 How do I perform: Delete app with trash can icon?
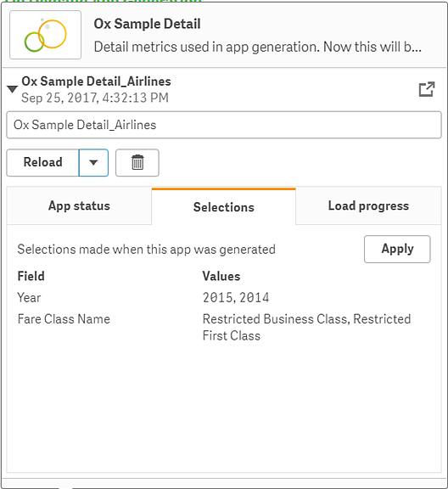coord(137,162)
